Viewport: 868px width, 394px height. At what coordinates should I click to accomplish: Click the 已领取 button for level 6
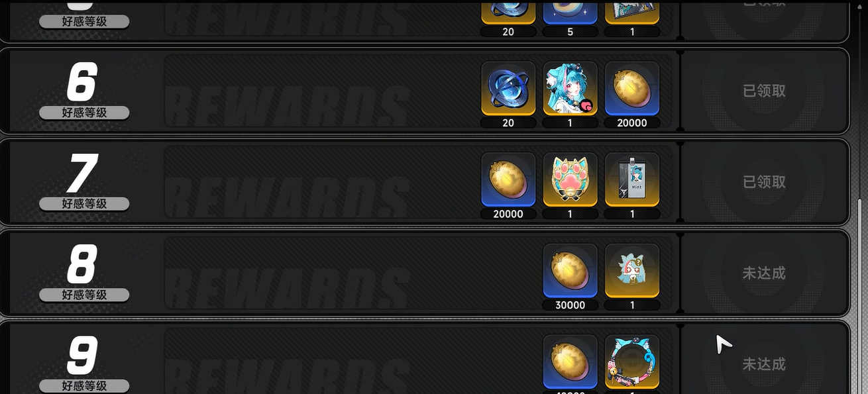point(764,91)
